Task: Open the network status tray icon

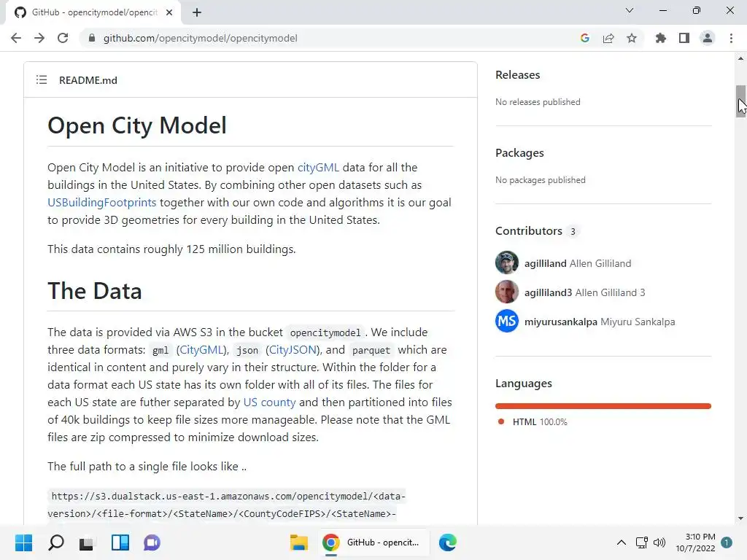Action: click(x=642, y=542)
